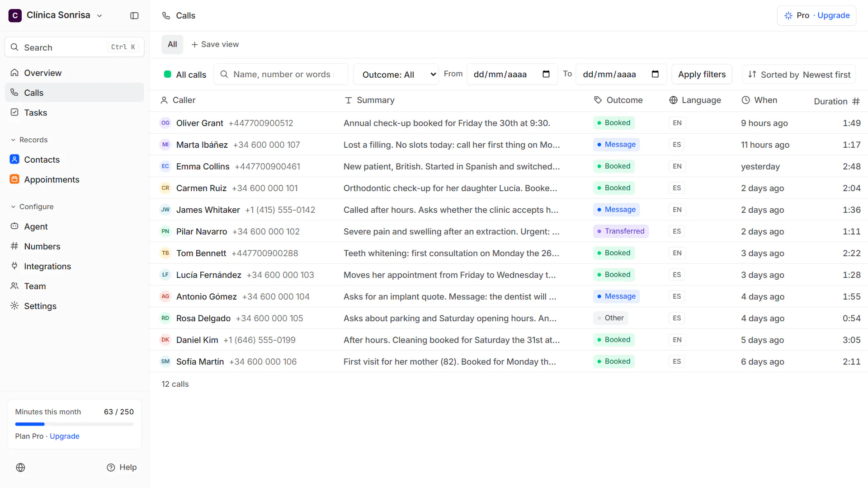
Task: Click the hash icon next to Duration
Action: point(856,101)
